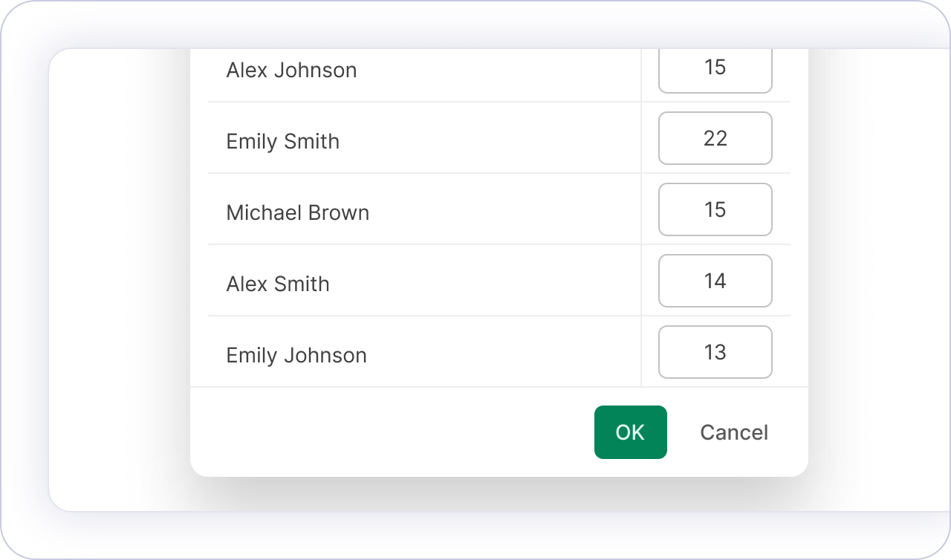Confirm the dialog with the green button

coord(630,432)
